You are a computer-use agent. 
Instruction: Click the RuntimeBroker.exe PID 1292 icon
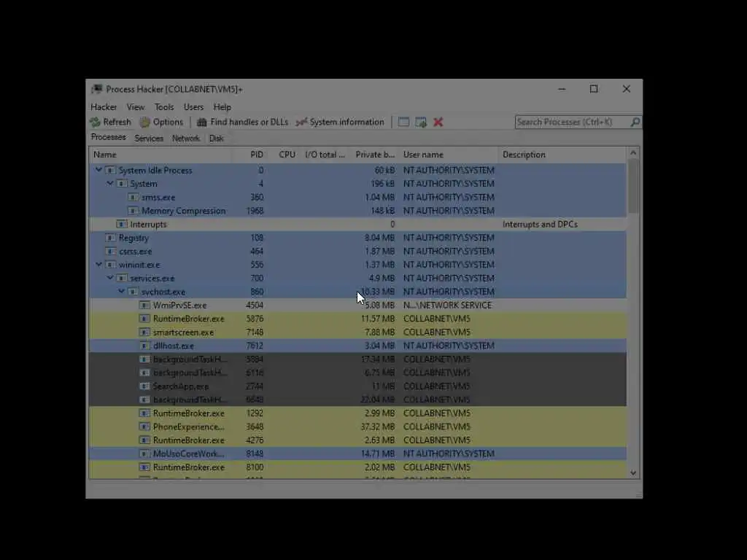pos(144,413)
